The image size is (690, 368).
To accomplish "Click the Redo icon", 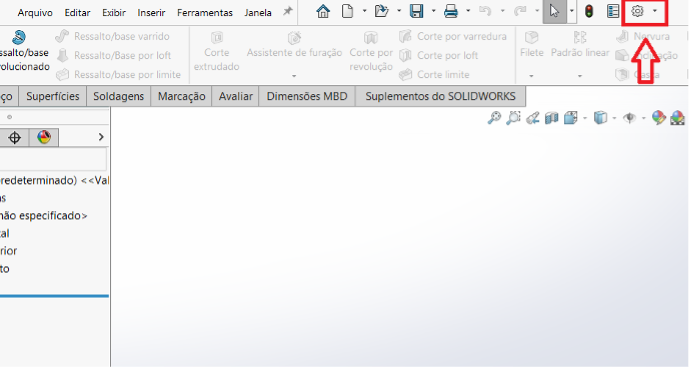I will (x=520, y=11).
